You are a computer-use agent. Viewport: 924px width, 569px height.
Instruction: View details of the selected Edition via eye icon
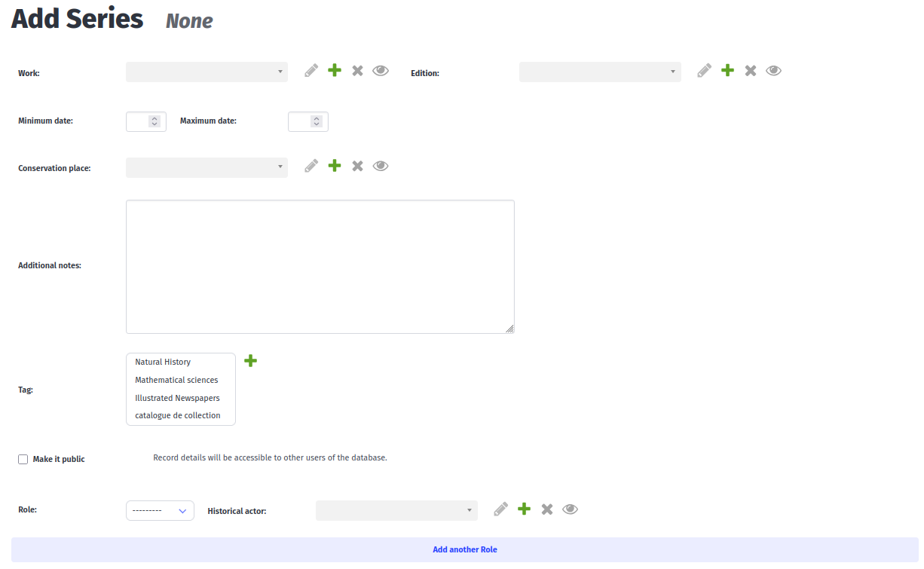[x=773, y=70]
